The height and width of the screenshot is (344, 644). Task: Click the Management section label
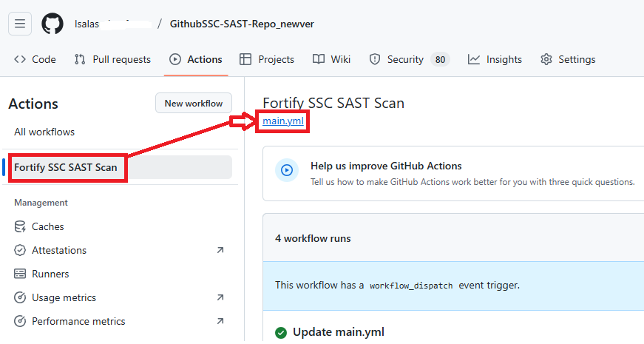[x=41, y=203]
